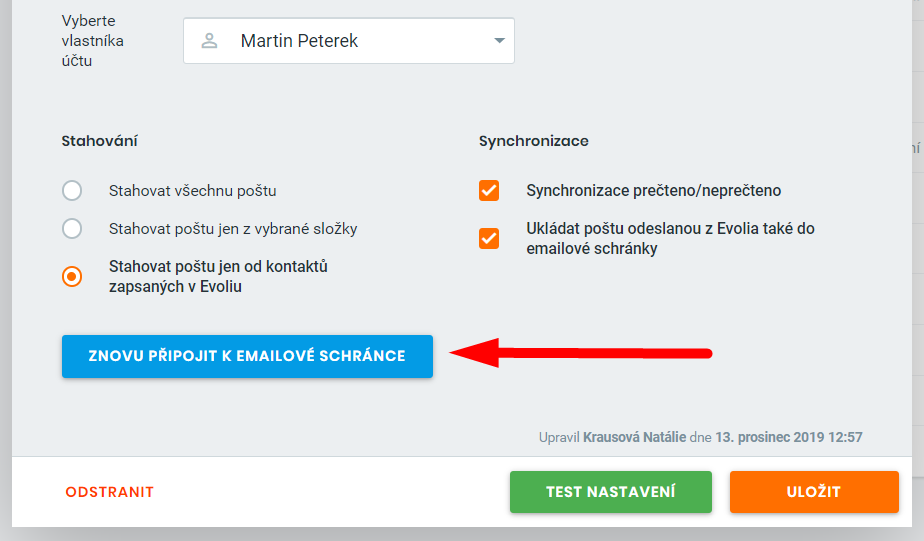Click the Stahovat všechnu poštu label text
This screenshot has height=541, width=924.
[x=193, y=191]
